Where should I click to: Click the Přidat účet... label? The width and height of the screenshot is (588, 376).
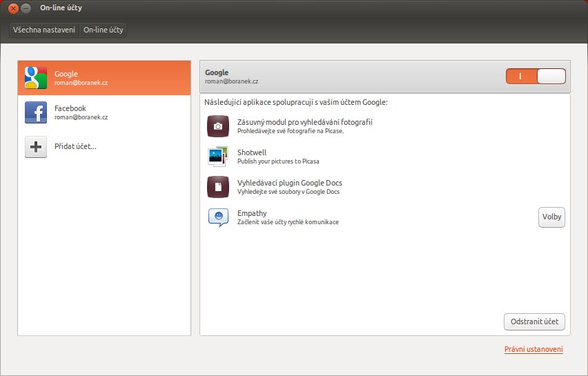pos(75,146)
